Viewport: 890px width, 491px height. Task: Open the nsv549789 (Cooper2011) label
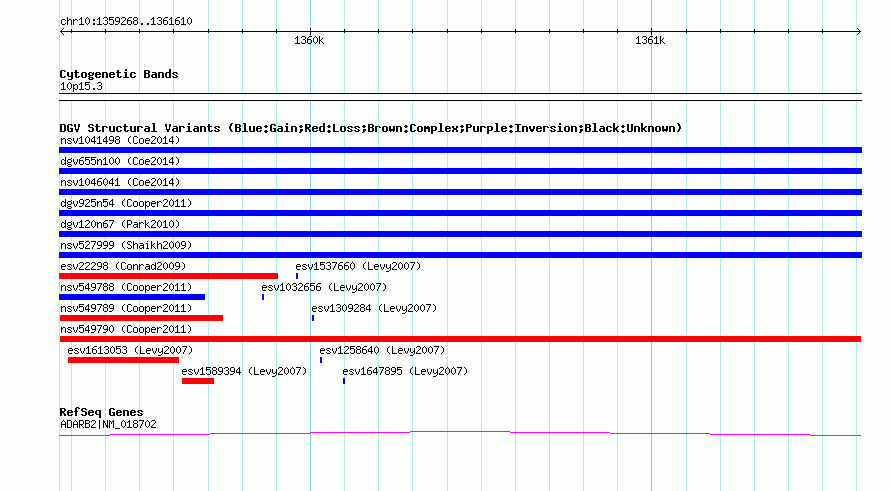tap(126, 308)
